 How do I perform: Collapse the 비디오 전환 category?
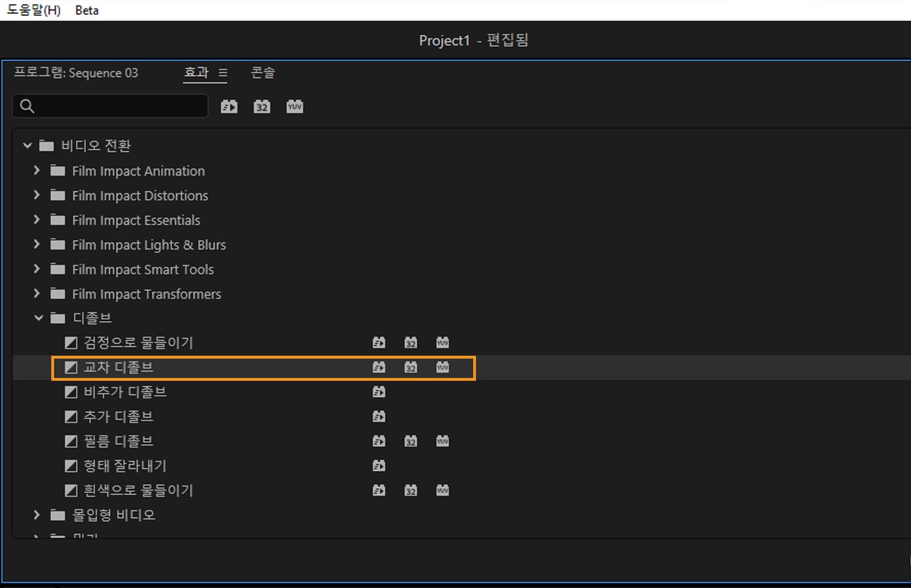(27, 145)
